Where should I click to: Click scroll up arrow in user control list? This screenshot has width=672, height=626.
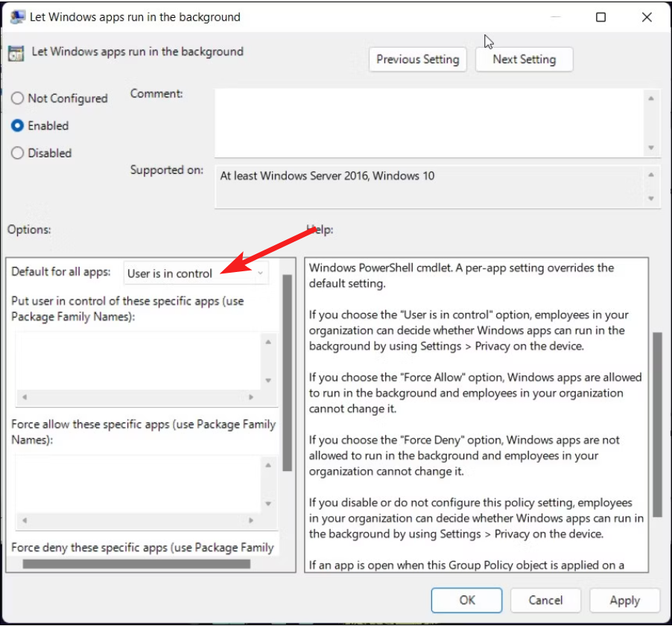tap(268, 342)
